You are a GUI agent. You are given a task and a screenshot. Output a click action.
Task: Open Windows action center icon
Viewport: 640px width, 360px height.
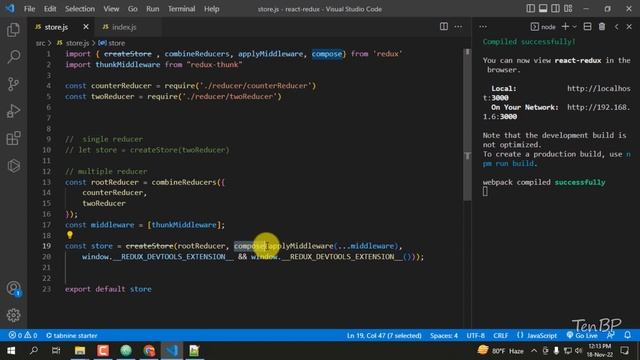[624, 351]
